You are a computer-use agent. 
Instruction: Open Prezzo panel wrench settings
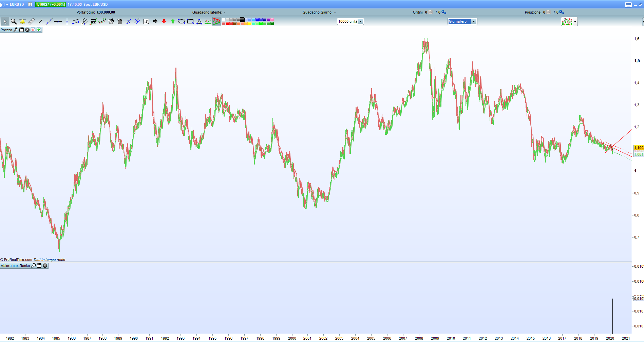click(x=16, y=30)
